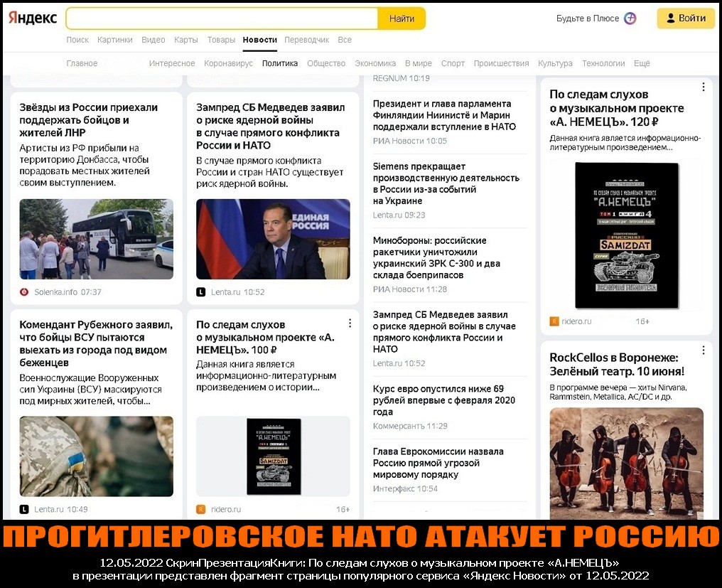Click the ridero.ru icon under 100 ₽ ad
Image resolution: width=722 pixels, height=588 pixels.
click(201, 509)
